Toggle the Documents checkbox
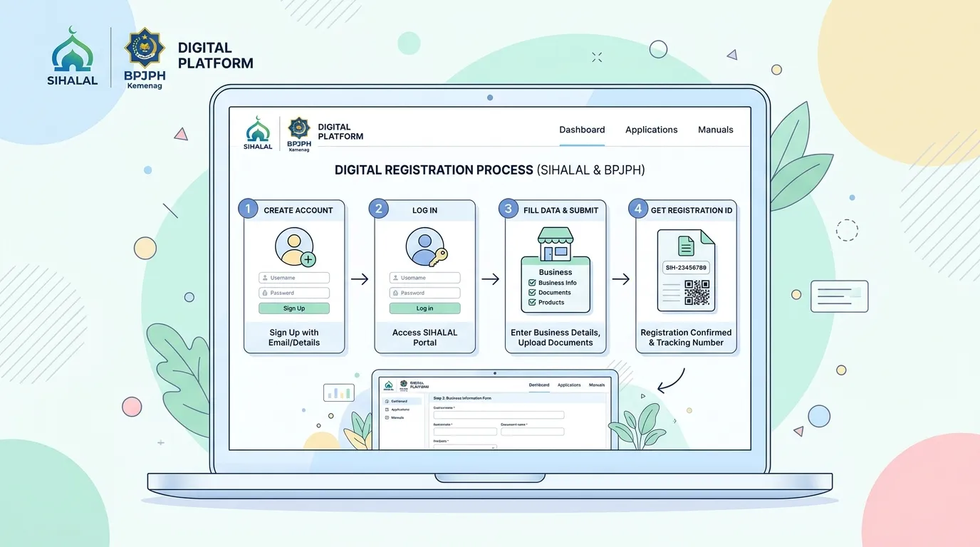 click(532, 293)
